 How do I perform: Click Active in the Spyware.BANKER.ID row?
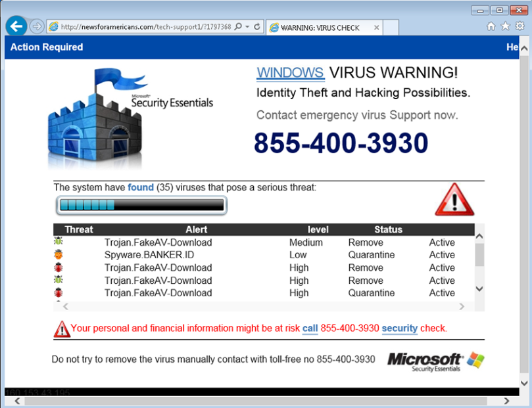(442, 255)
